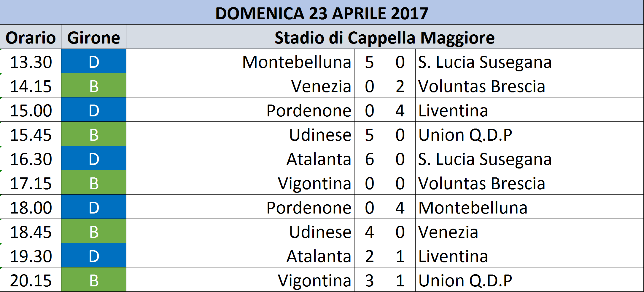
Task: Click blue D cell in the 19.30 row
Action: 94,255
